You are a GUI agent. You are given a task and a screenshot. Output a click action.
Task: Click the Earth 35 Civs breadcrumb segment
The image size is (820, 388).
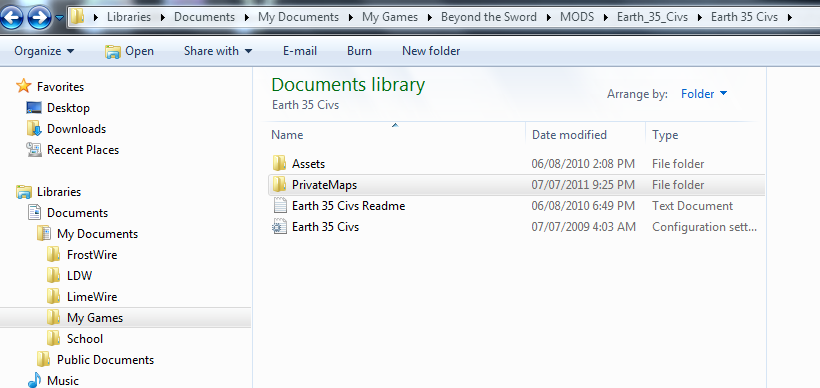[x=744, y=17]
